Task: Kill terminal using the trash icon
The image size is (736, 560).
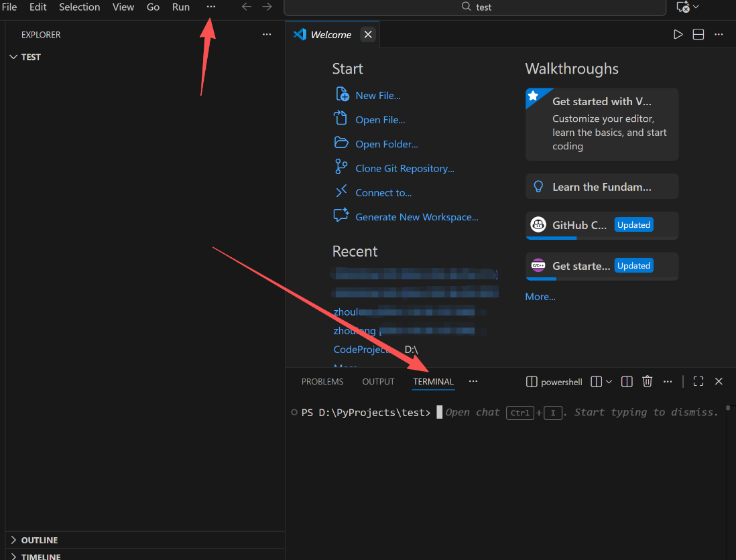Action: pos(647,381)
